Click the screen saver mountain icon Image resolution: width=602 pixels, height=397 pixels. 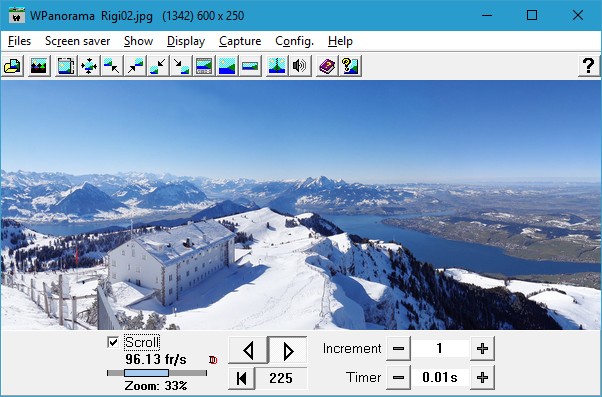coord(39,66)
